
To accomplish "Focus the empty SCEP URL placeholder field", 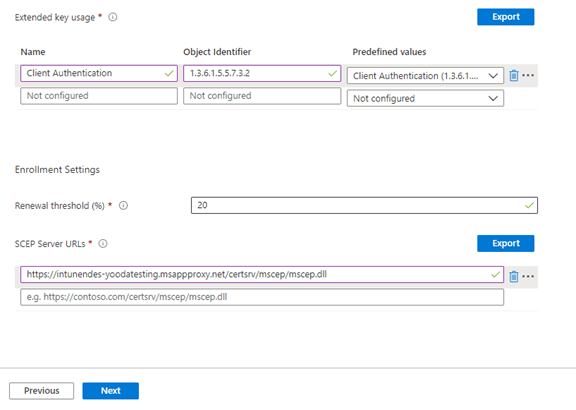I will tap(262, 297).
